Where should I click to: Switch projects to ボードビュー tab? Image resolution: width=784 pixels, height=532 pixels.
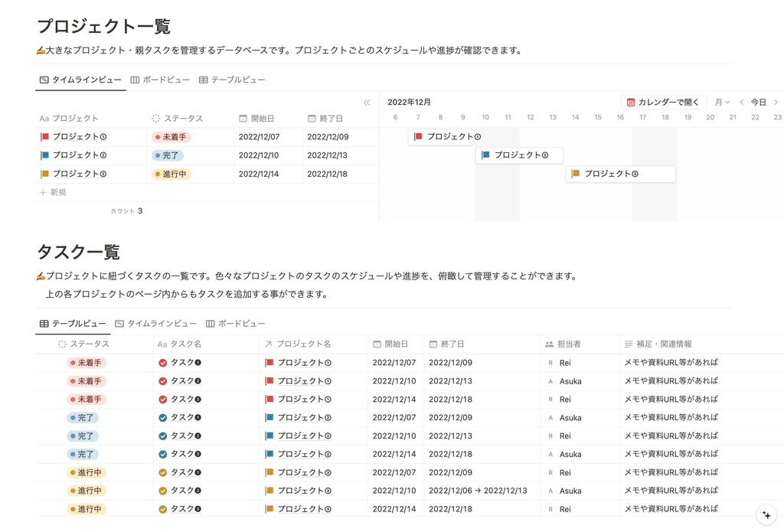point(160,80)
